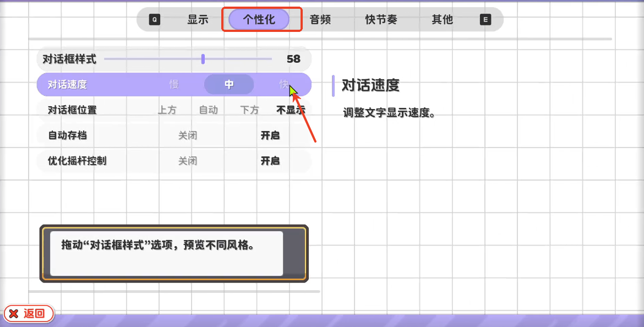Switch to the 显示 tab
This screenshot has width=644, height=327.
198,19
